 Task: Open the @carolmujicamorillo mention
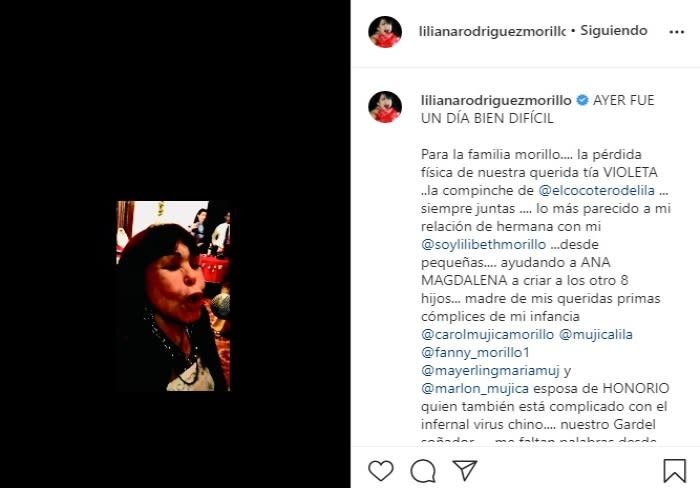click(x=488, y=335)
